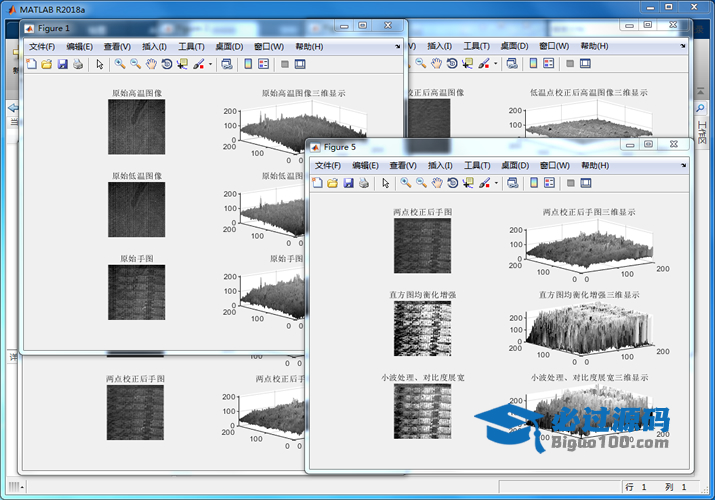715x500 pixels.
Task: Open dock arrow at Figure 5 menu bar end
Action: click(x=683, y=165)
